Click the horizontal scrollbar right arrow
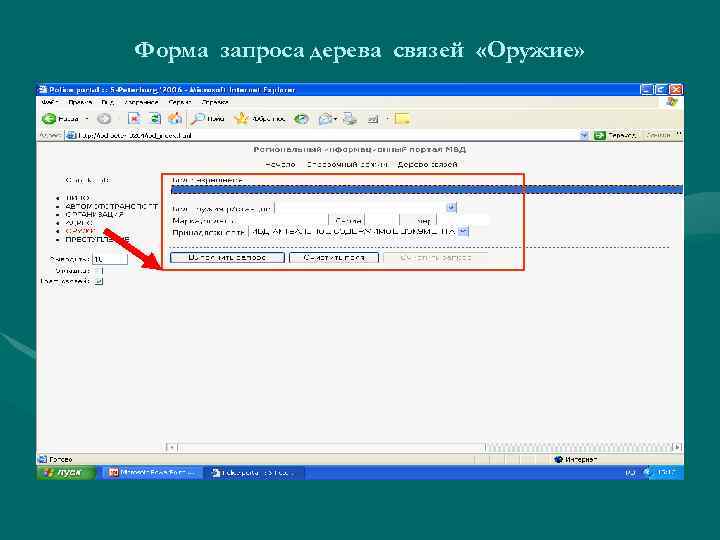 click(x=677, y=447)
